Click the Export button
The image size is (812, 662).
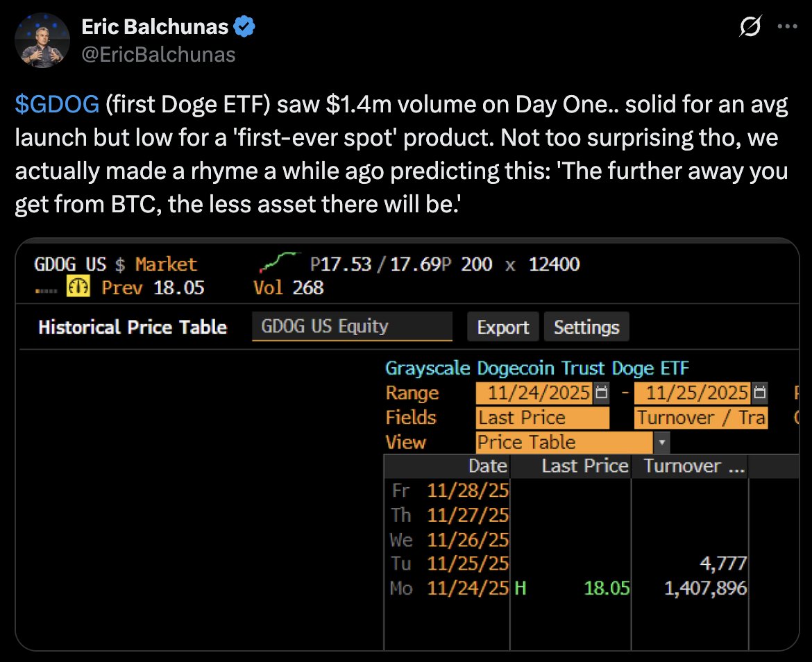click(503, 327)
